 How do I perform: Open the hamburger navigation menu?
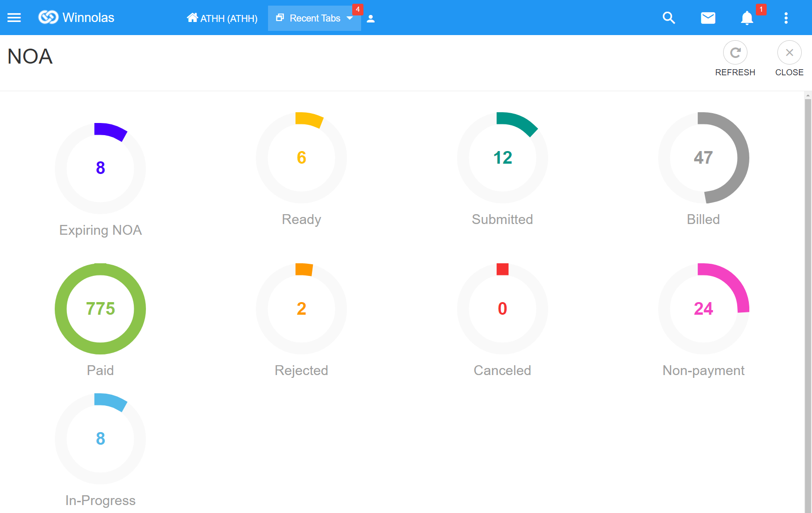pos(14,18)
